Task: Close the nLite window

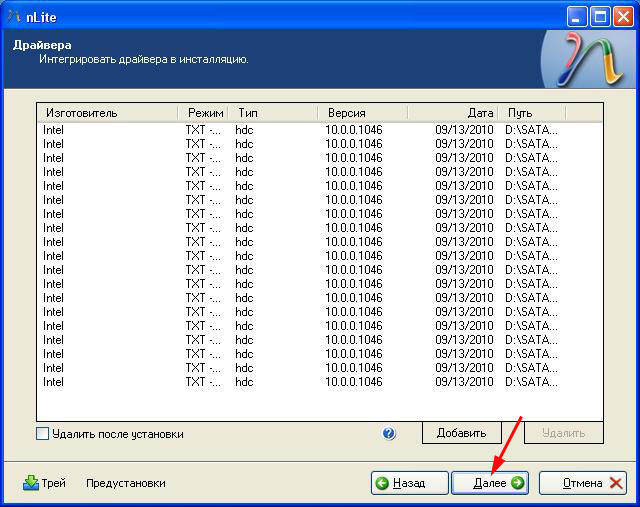Action: coord(623,17)
